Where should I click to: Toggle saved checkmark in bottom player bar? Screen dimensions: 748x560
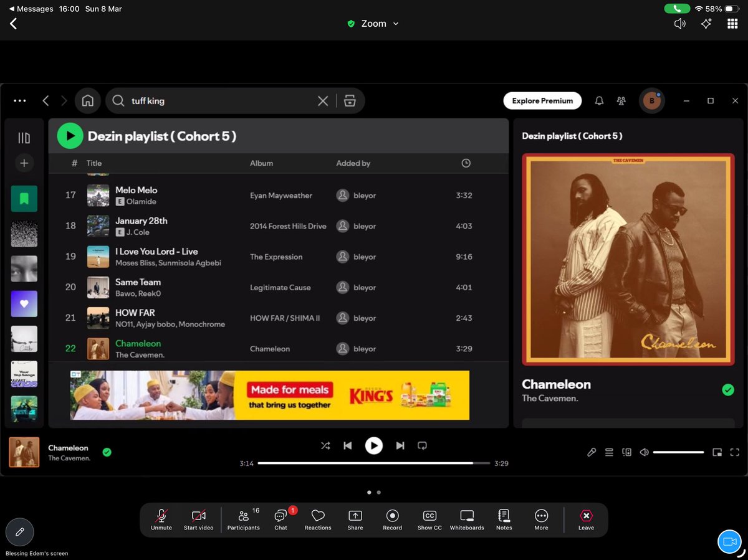[x=107, y=452]
